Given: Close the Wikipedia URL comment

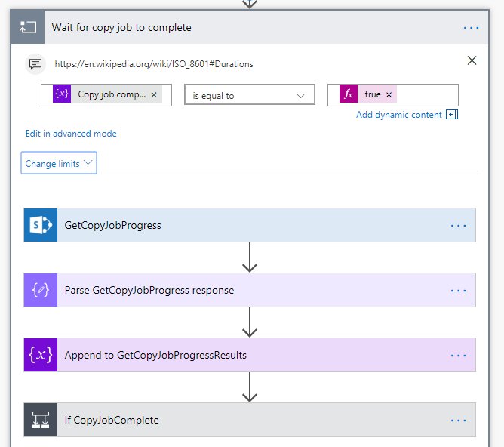Looking at the screenshot, I should (472, 61).
